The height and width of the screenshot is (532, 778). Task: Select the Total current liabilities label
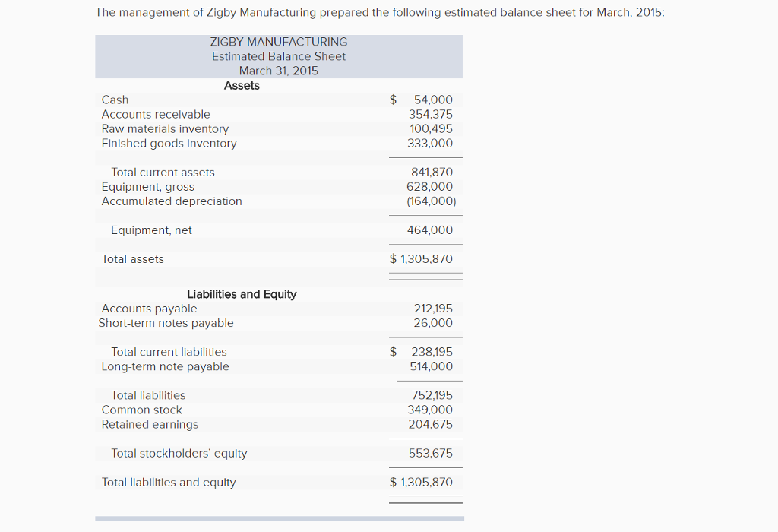pyautogui.click(x=169, y=352)
